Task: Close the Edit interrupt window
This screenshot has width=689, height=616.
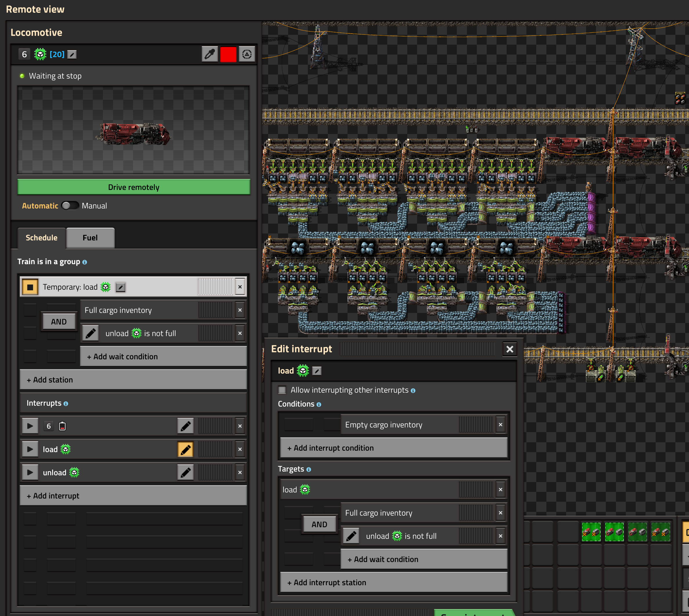Action: (510, 349)
